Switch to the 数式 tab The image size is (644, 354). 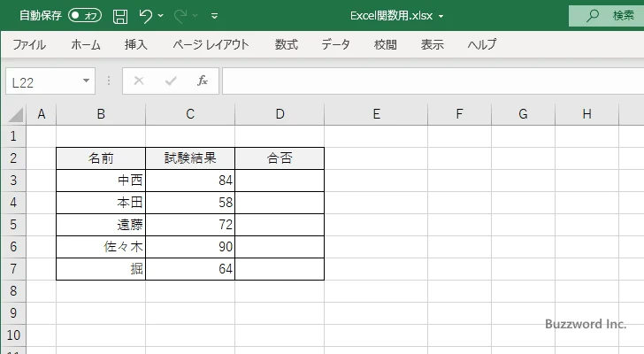pos(287,44)
